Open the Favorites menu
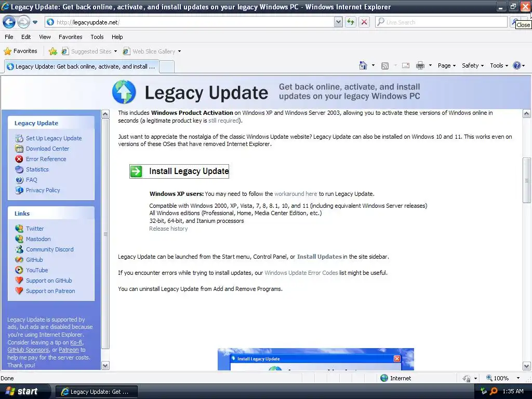Screen dimensions: 532x399 point(70,37)
